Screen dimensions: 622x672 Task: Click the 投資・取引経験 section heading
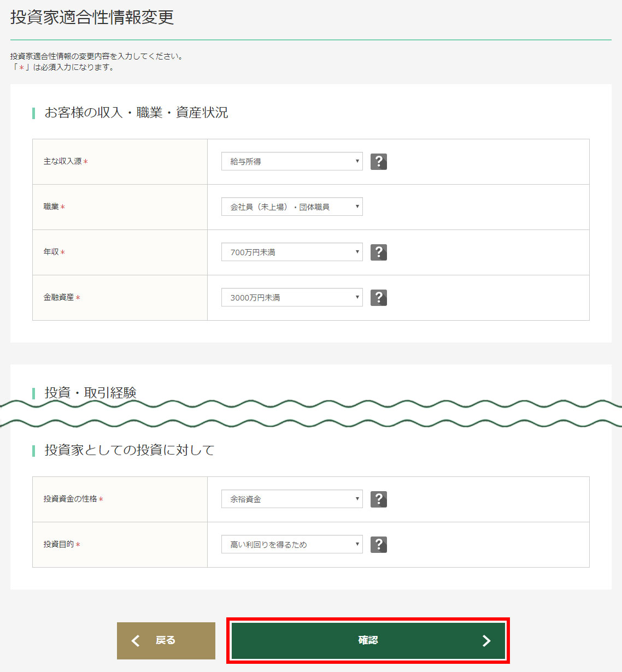point(90,393)
